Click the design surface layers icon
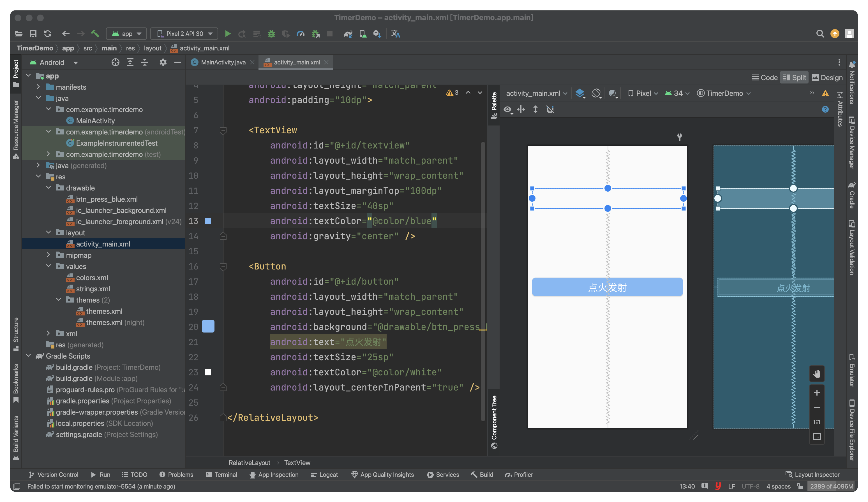This screenshot has width=868, height=502. pos(580,93)
